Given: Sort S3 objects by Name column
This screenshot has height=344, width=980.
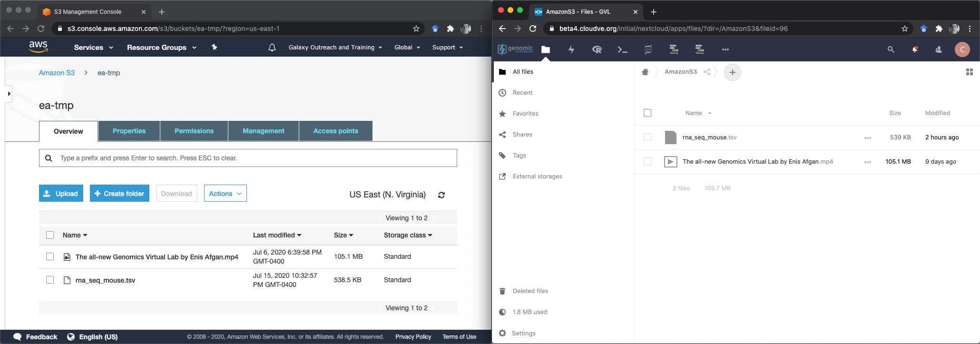Looking at the screenshot, I should coord(75,235).
